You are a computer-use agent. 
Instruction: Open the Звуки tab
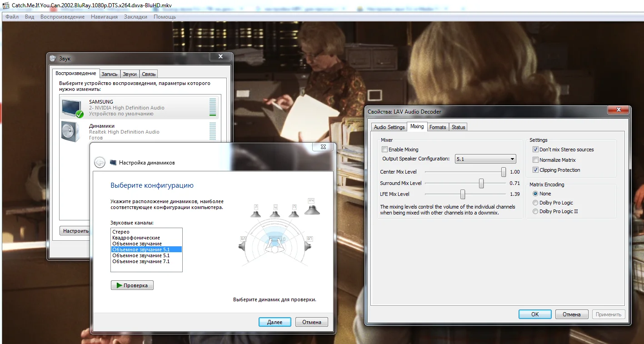tap(130, 74)
